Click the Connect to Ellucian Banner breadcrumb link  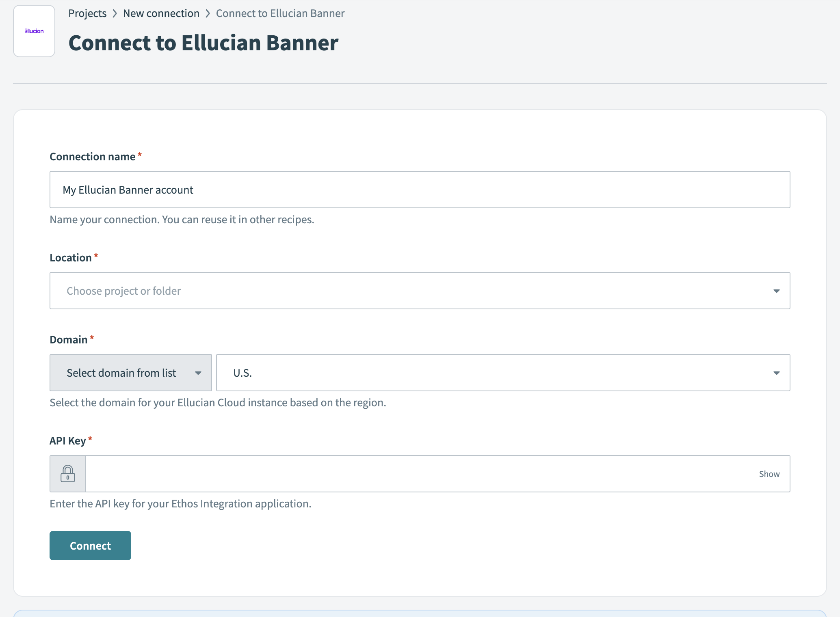click(280, 13)
